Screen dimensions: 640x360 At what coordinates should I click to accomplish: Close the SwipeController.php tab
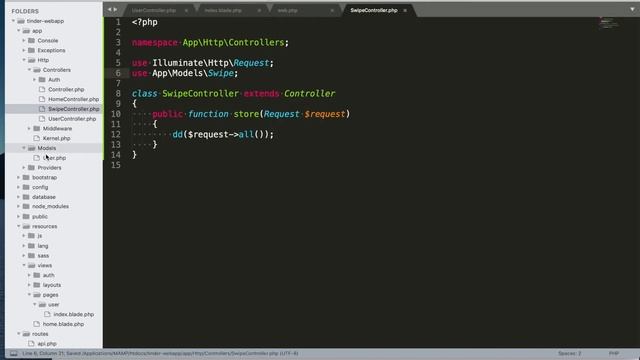(405, 10)
